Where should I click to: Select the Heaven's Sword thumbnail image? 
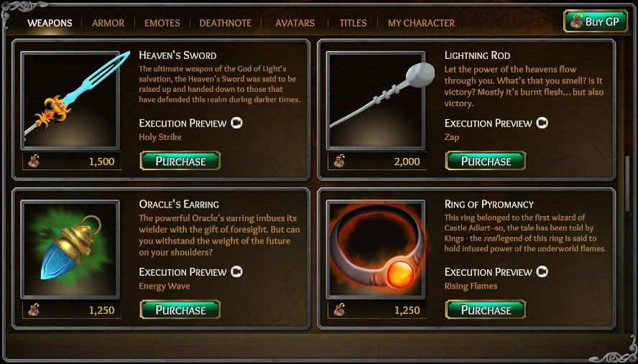click(70, 101)
